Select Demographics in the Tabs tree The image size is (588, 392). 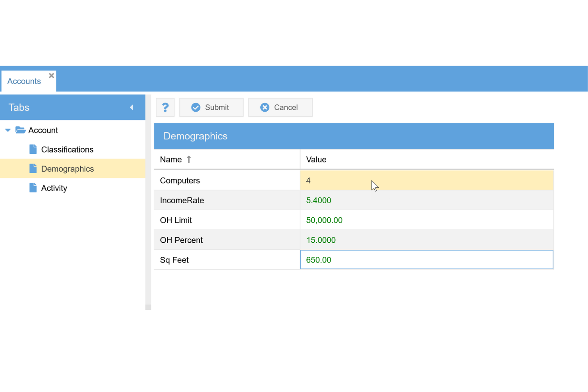point(67,168)
